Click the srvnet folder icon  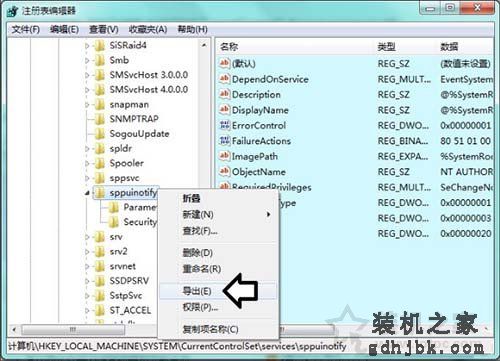(x=100, y=266)
